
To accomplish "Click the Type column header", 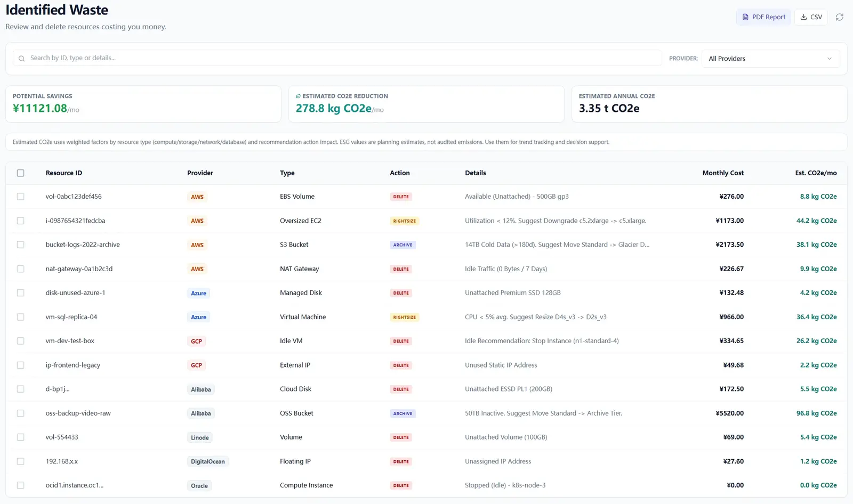I will [x=287, y=173].
